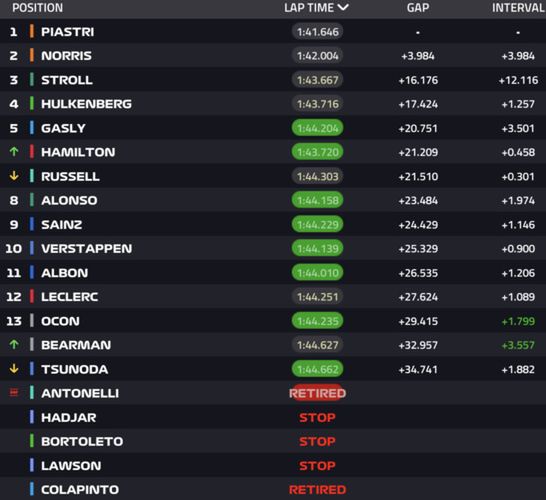Screen dimensions: 546x500
Task: Click Leclerc's red team color bar
Action: pyautogui.click(x=32, y=296)
